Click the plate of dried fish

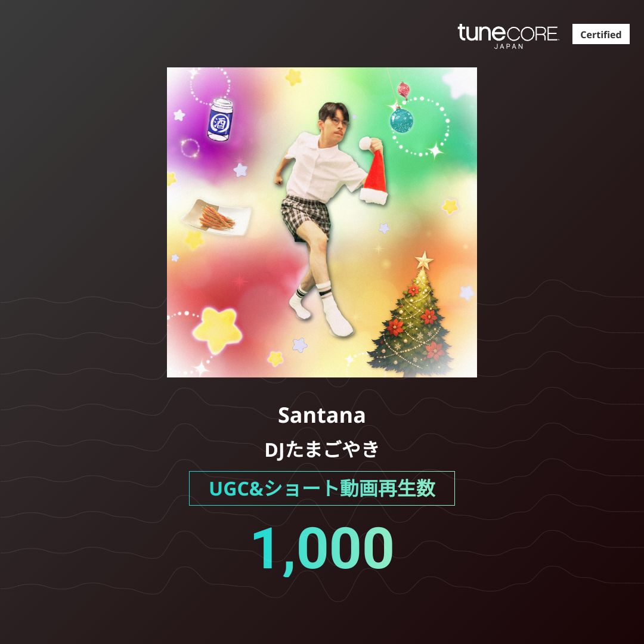pyautogui.click(x=216, y=218)
